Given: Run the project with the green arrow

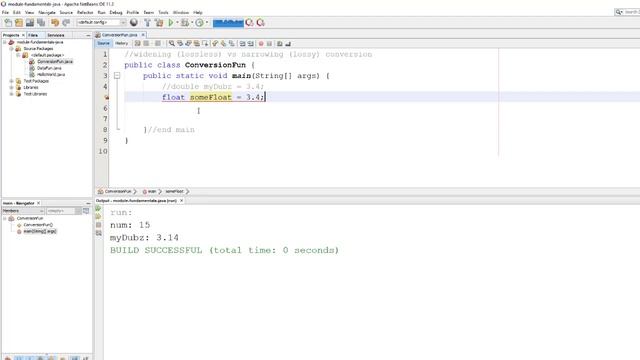Looking at the screenshot, I should 171,23.
